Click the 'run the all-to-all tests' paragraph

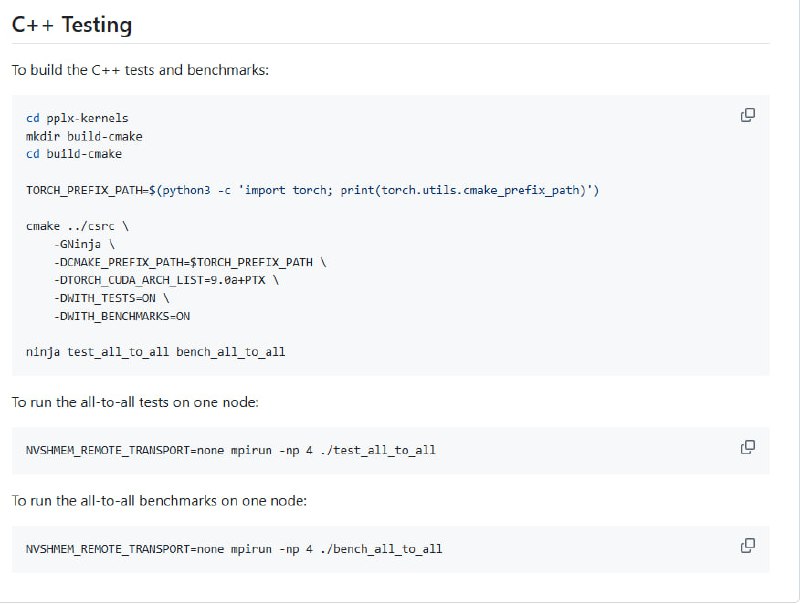pyautogui.click(x=135, y=402)
